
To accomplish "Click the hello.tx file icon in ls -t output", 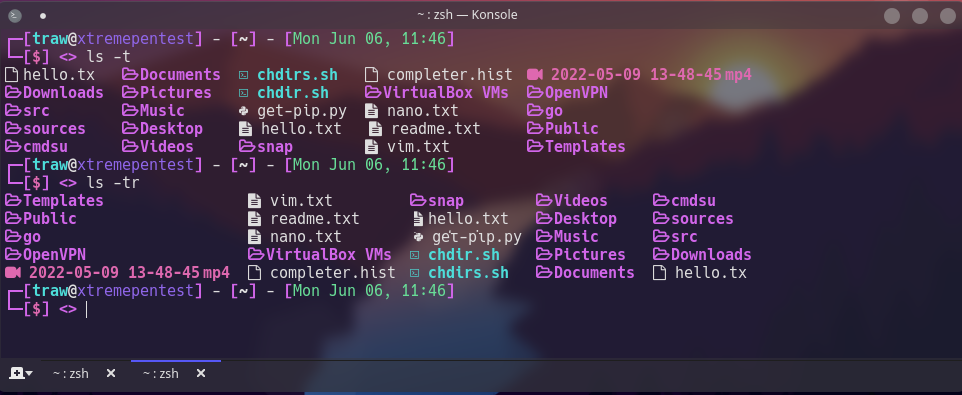I will point(12,75).
